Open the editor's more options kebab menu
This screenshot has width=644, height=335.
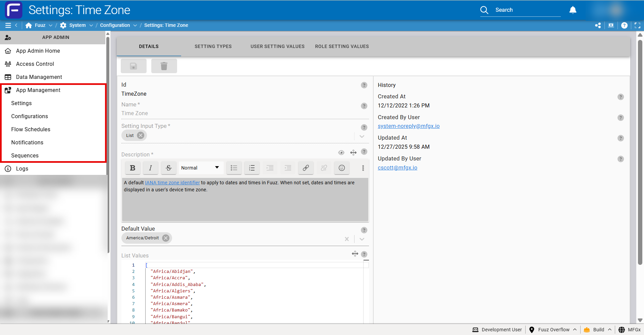pyautogui.click(x=363, y=168)
